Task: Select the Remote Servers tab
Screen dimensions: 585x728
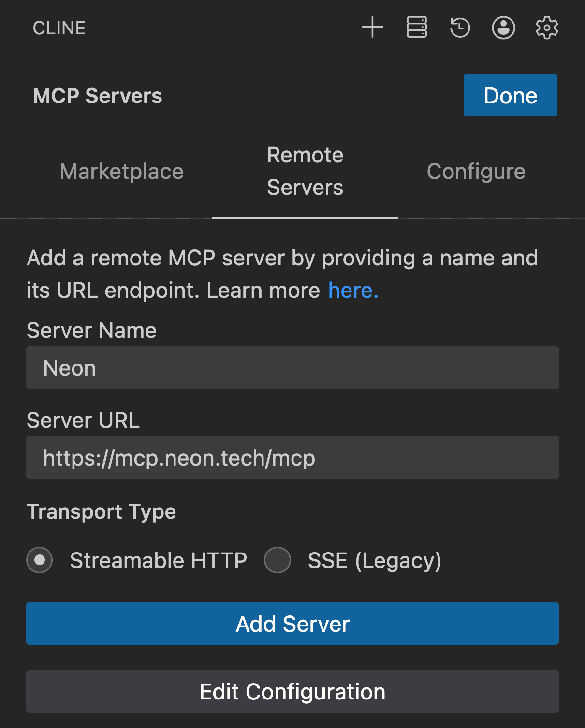Action: (305, 171)
